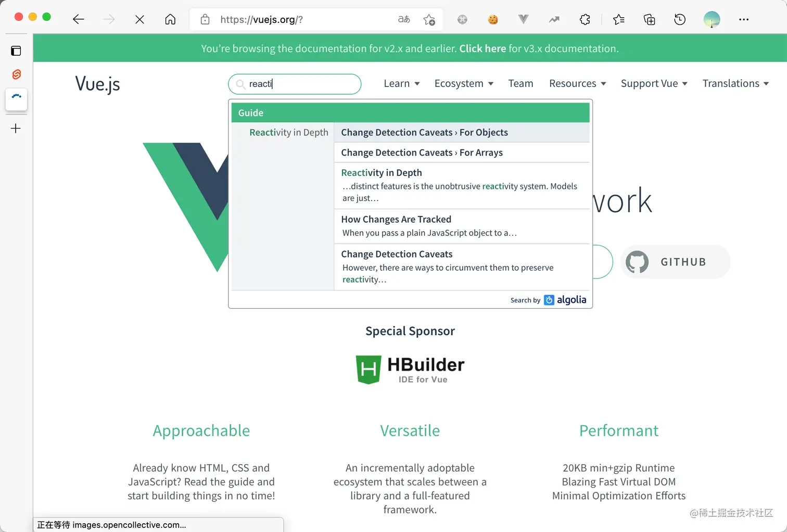Click the Special Sponsor heading

(x=410, y=331)
